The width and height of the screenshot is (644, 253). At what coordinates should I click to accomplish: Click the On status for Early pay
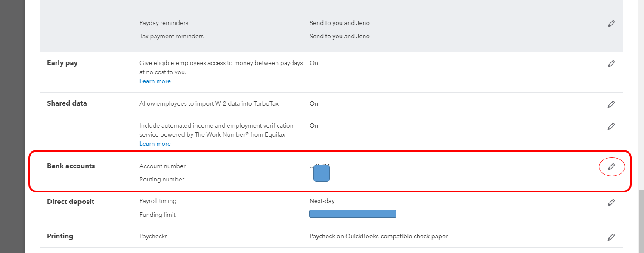[313, 63]
